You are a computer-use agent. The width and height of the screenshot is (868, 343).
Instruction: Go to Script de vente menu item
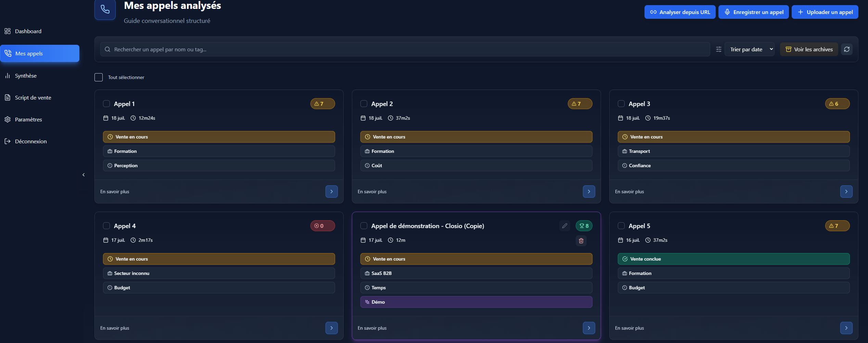[33, 97]
